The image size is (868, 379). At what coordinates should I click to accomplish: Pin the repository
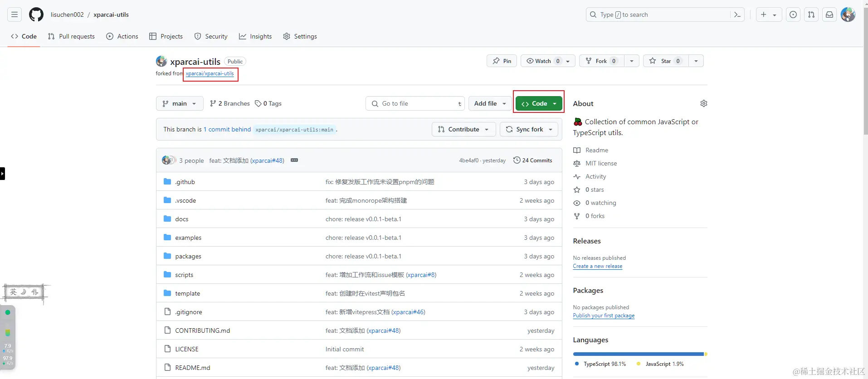[502, 61]
